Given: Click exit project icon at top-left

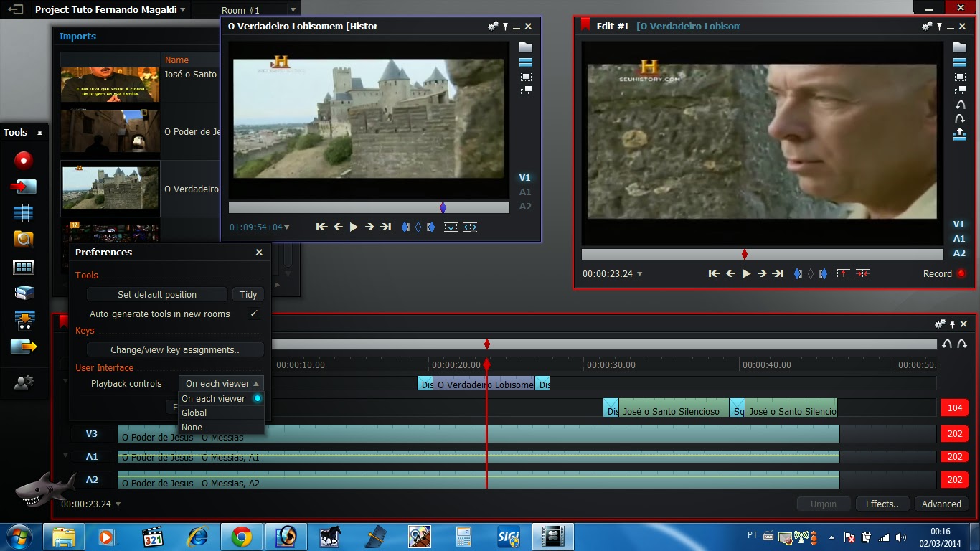Looking at the screenshot, I should tap(15, 10).
